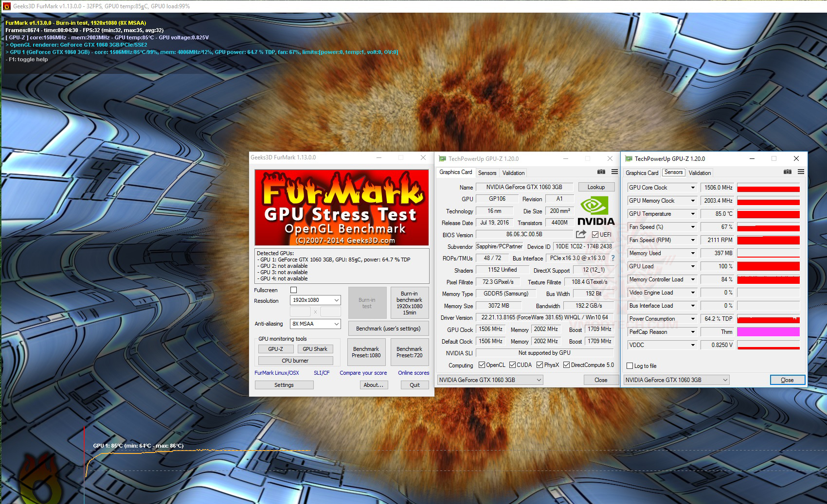Run the Benchmark Preset:1080 button
Viewport: 827px width, 504px height.
[x=366, y=352]
